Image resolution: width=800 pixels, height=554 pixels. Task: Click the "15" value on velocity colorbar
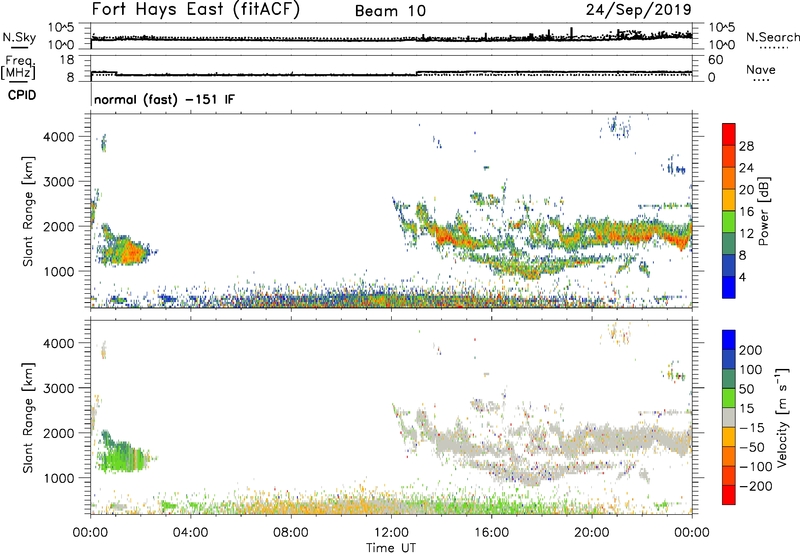click(747, 409)
